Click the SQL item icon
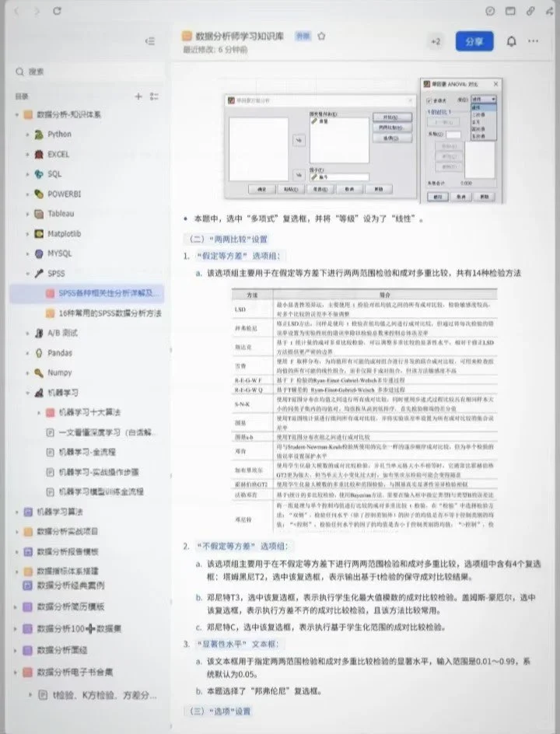This screenshot has height=734, width=560. coord(39,174)
